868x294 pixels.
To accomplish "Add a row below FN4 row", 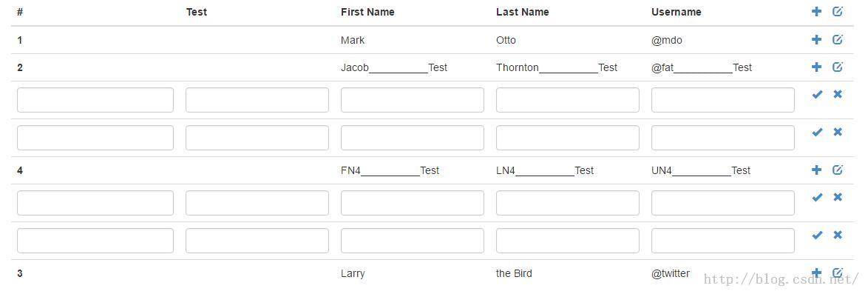I will coord(816,170).
